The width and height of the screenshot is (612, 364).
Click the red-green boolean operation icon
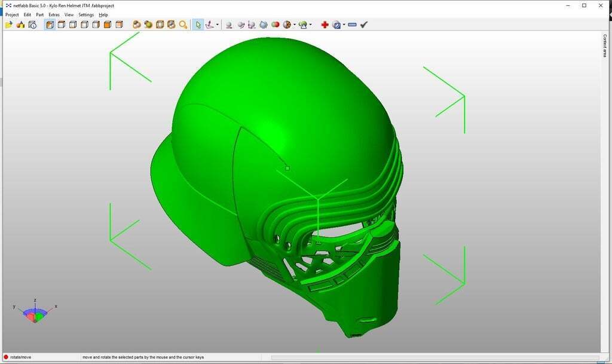275,25
